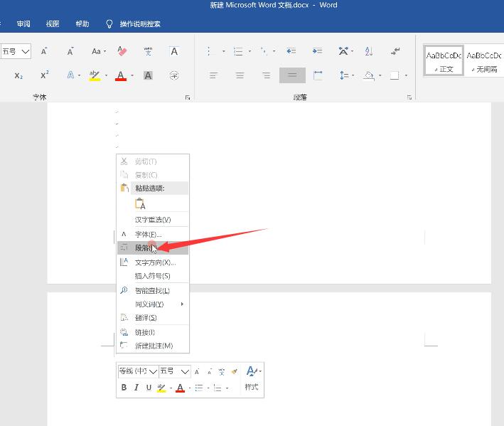504x426 pixels.
Task: Open highlight color dropdown arrow in ribbon
Action: [106, 75]
